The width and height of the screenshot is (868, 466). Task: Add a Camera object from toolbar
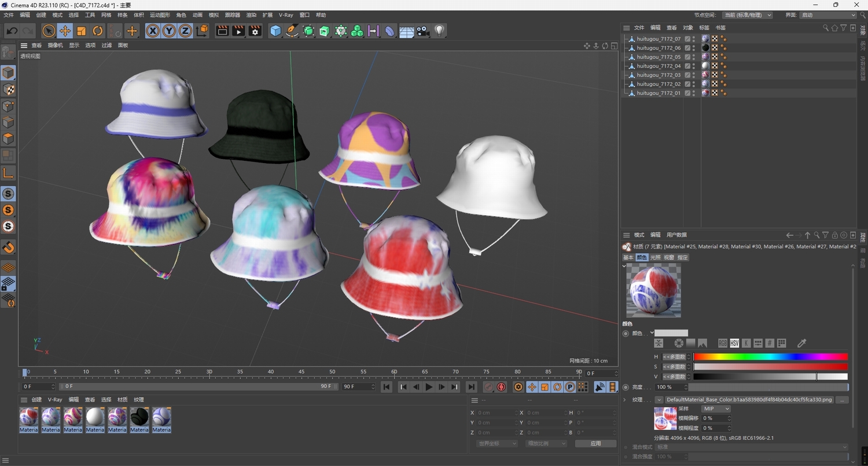click(x=423, y=31)
